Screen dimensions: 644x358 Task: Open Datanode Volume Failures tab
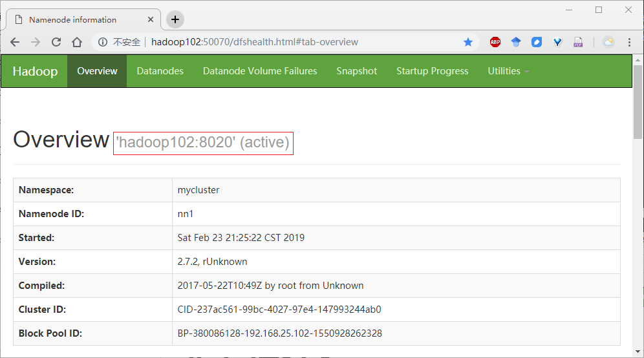tap(259, 71)
